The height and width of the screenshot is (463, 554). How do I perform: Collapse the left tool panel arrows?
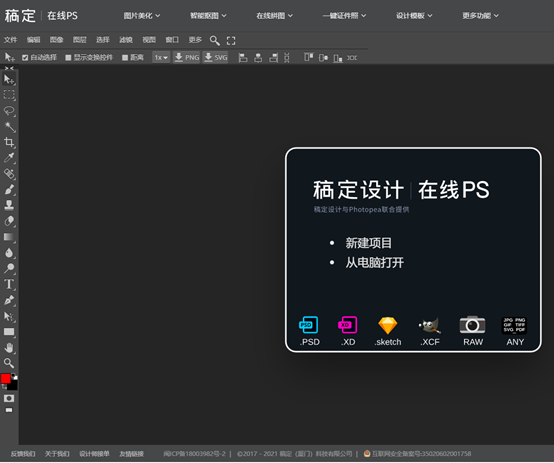tap(9, 68)
